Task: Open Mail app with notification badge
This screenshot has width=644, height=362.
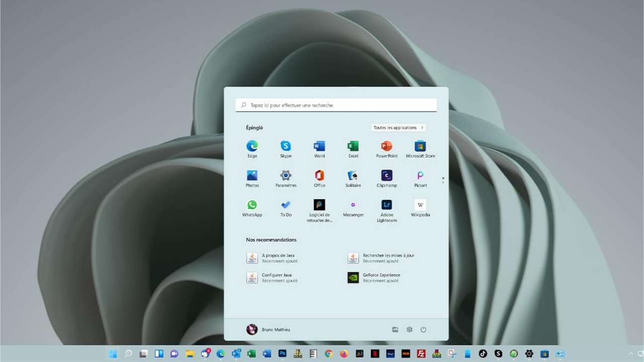Action: tap(205, 353)
